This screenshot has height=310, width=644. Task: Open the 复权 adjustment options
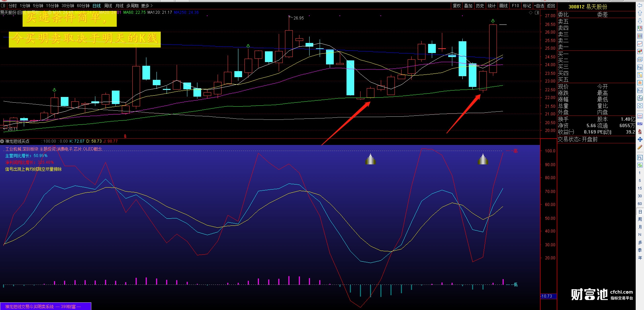point(457,6)
